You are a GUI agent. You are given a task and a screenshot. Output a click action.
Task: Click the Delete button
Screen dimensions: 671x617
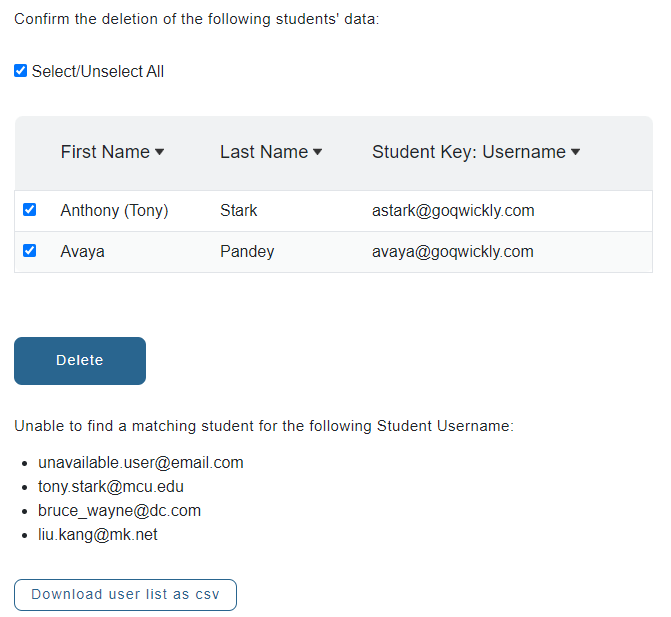(80, 361)
